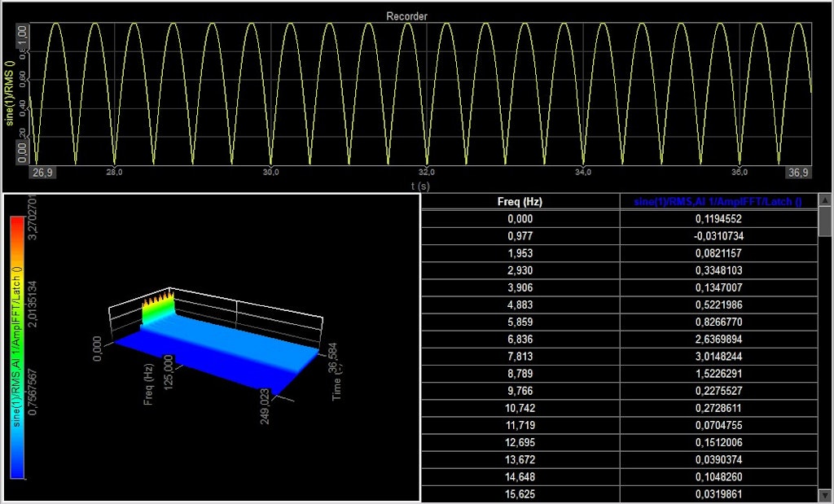Select amplitude value 0,0704755
The width and height of the screenshot is (834, 504).
(x=718, y=425)
